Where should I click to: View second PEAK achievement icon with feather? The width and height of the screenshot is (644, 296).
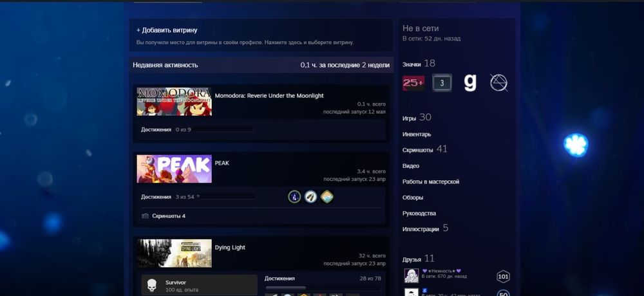point(310,197)
